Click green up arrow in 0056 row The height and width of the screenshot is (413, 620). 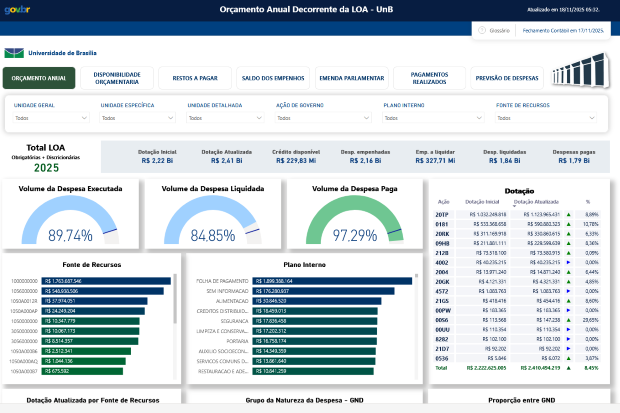pyautogui.click(x=567, y=319)
